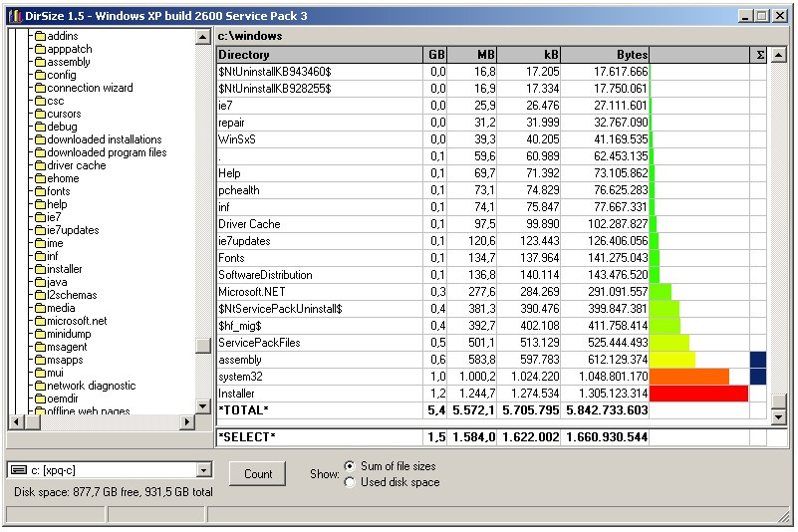Click the yellow bar for assembly

(672, 360)
